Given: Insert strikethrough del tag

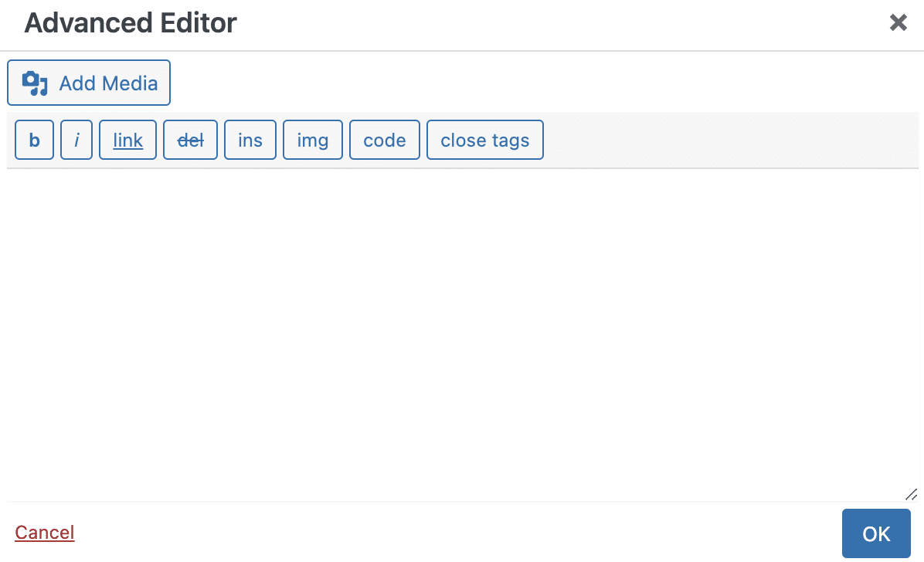Looking at the screenshot, I should pyautogui.click(x=190, y=140).
